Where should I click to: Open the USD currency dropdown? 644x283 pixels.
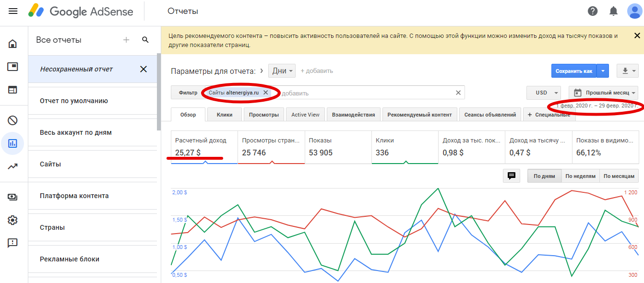tap(544, 93)
